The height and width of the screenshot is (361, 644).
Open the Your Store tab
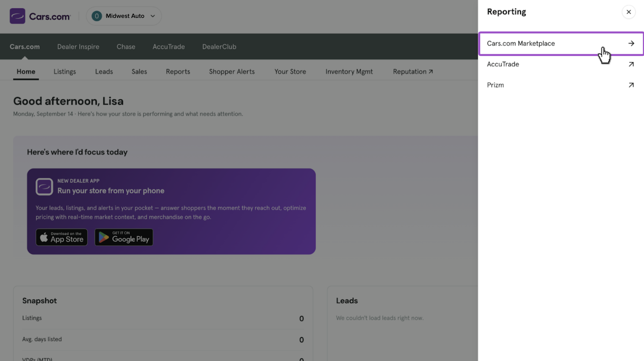[x=290, y=72]
